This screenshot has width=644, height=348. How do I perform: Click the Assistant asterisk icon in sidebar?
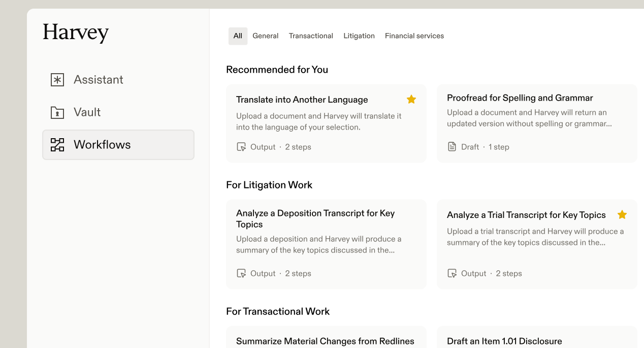tap(57, 80)
